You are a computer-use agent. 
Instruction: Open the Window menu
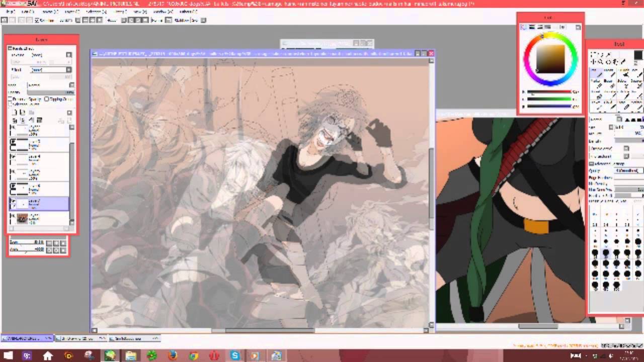pos(163,12)
